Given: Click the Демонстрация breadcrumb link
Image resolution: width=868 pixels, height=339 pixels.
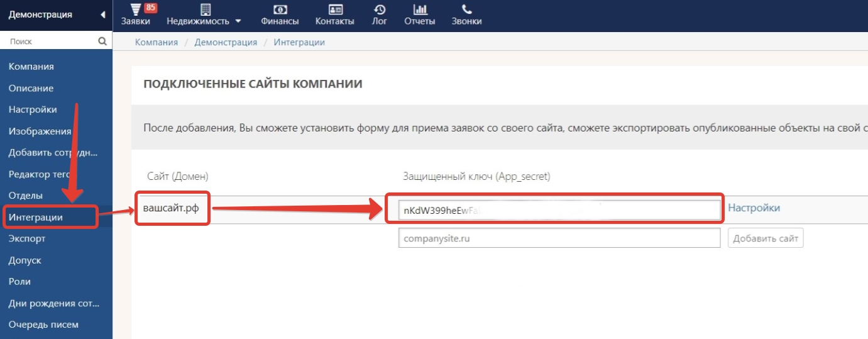Looking at the screenshot, I should [x=226, y=42].
